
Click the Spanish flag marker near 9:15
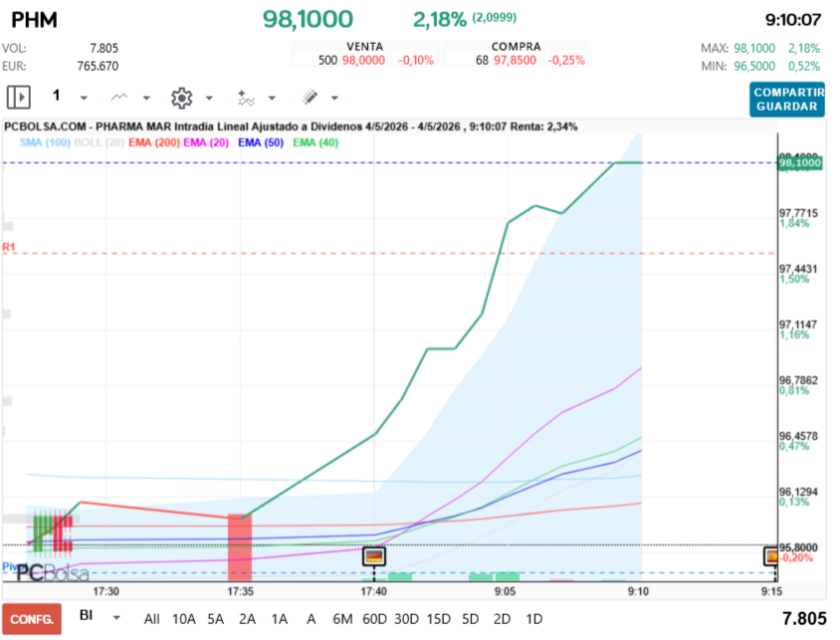point(771,556)
